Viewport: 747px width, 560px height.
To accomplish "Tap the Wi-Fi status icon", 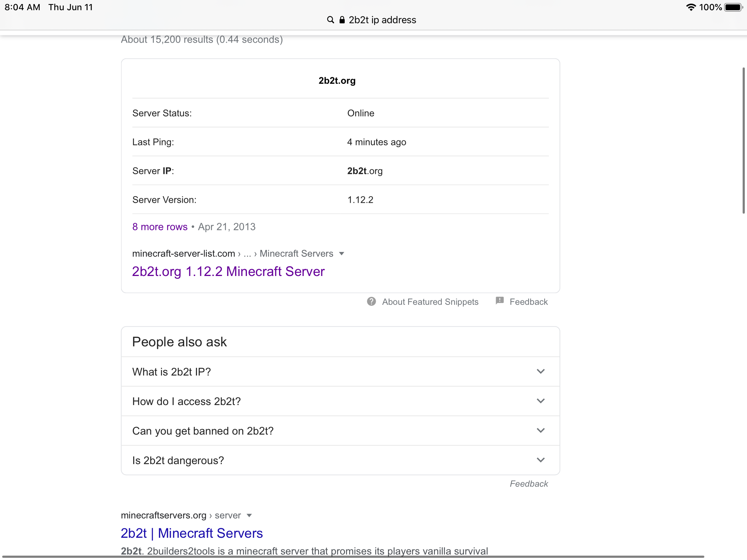I will 691,7.
